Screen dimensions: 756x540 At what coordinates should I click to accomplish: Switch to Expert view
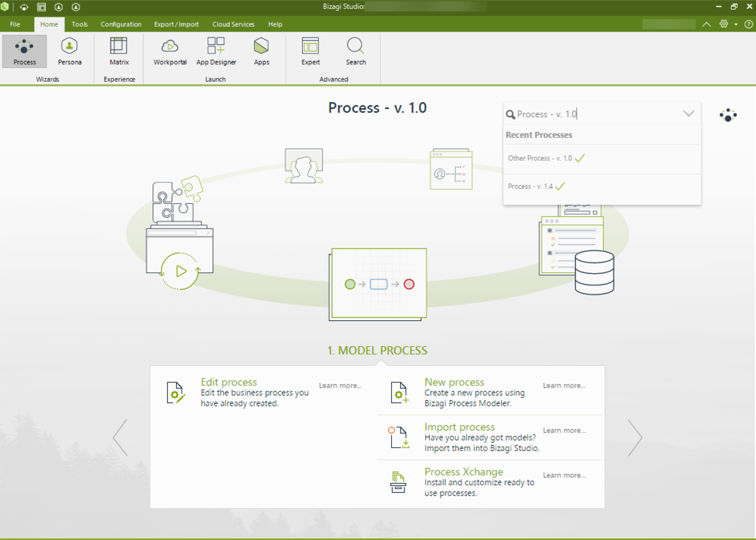click(310, 51)
